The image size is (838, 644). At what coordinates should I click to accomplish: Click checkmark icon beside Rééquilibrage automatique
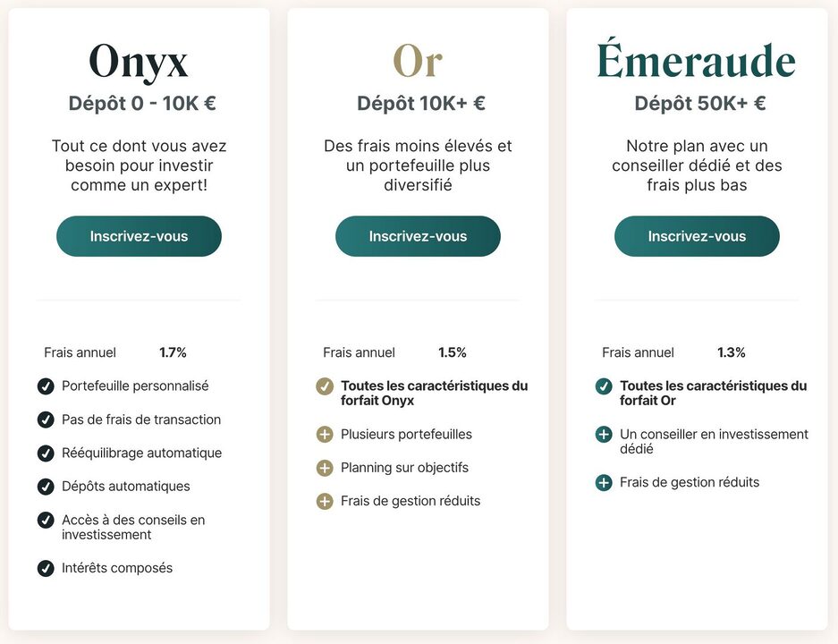[x=46, y=453]
